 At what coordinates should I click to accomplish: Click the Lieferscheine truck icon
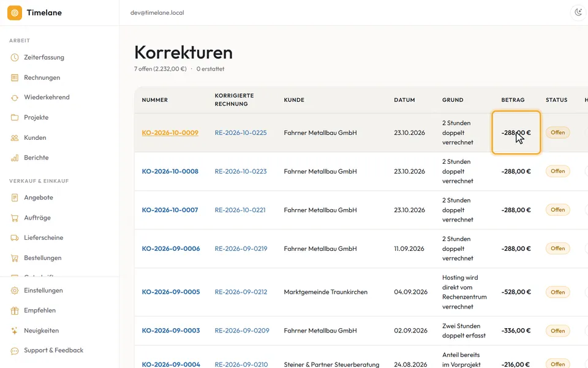click(15, 238)
